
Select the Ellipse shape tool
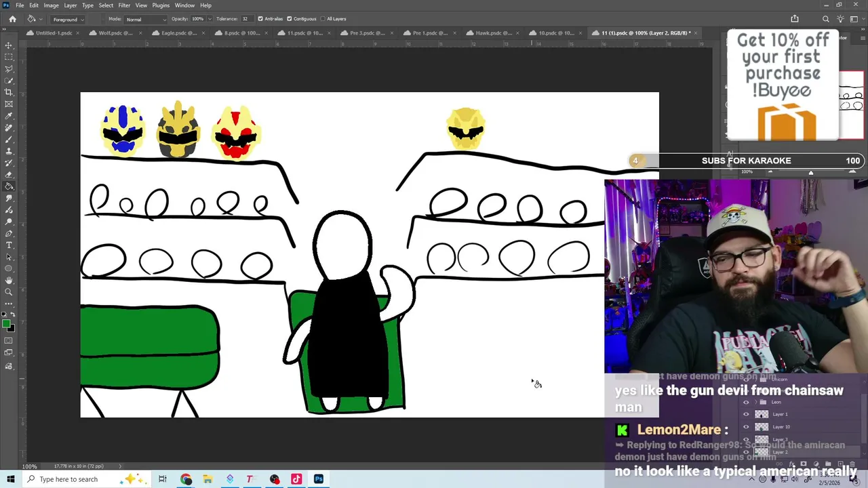pos(9,268)
